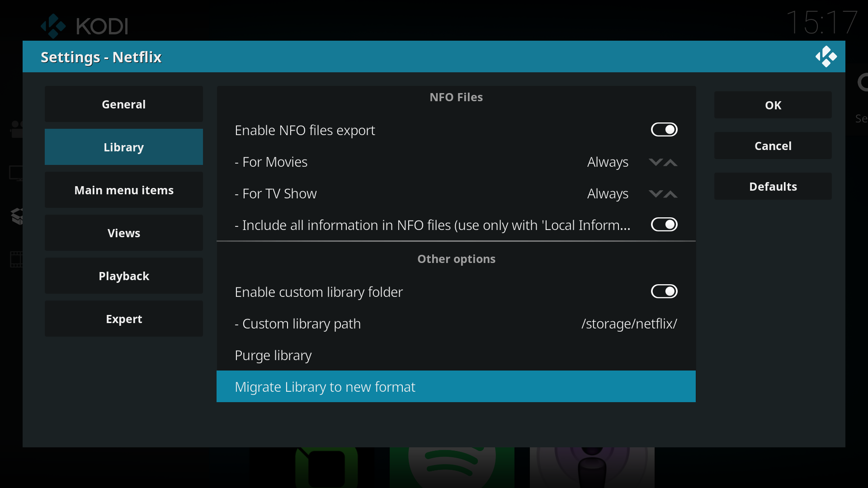Click Purge library option
Screen dimensions: 868x488
pyautogui.click(x=456, y=355)
